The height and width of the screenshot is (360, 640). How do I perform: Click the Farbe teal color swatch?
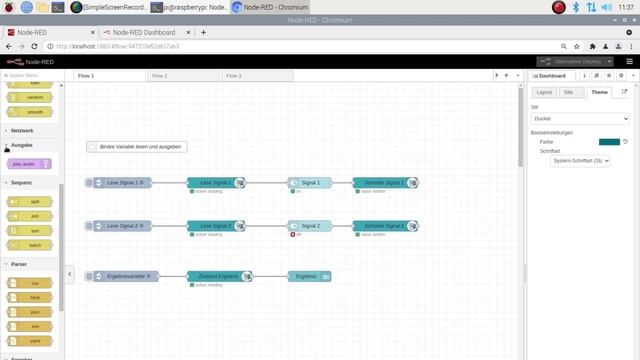(x=609, y=142)
